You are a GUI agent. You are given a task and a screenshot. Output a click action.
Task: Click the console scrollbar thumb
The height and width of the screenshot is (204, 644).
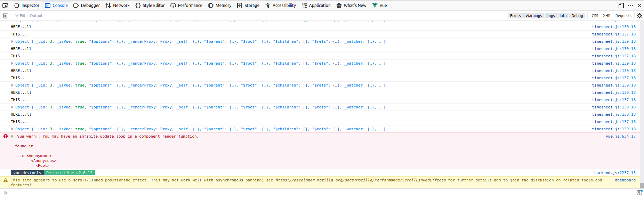pos(642,185)
